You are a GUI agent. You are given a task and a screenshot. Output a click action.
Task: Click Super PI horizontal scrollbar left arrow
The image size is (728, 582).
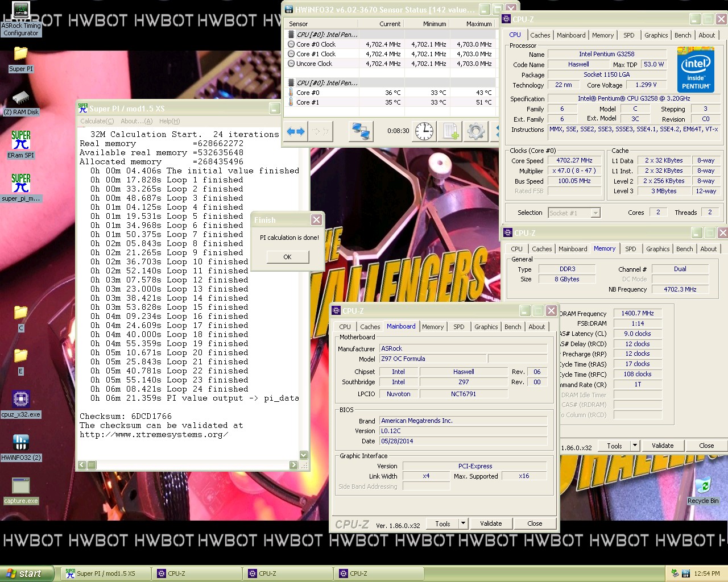82,465
